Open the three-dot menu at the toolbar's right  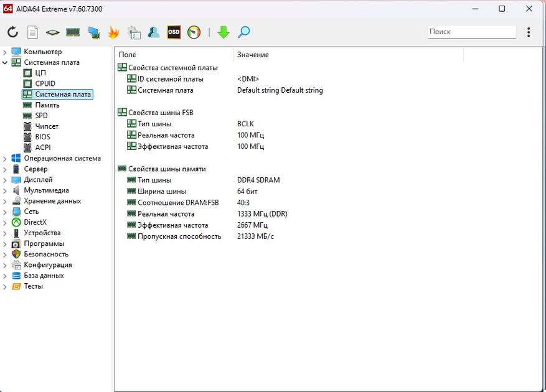[x=529, y=32]
